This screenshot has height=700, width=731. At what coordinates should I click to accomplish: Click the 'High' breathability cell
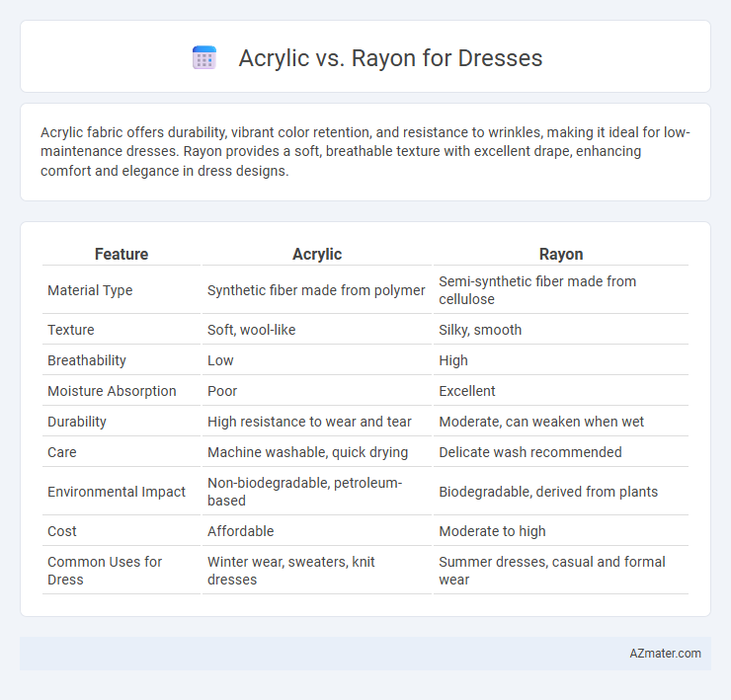click(x=453, y=360)
